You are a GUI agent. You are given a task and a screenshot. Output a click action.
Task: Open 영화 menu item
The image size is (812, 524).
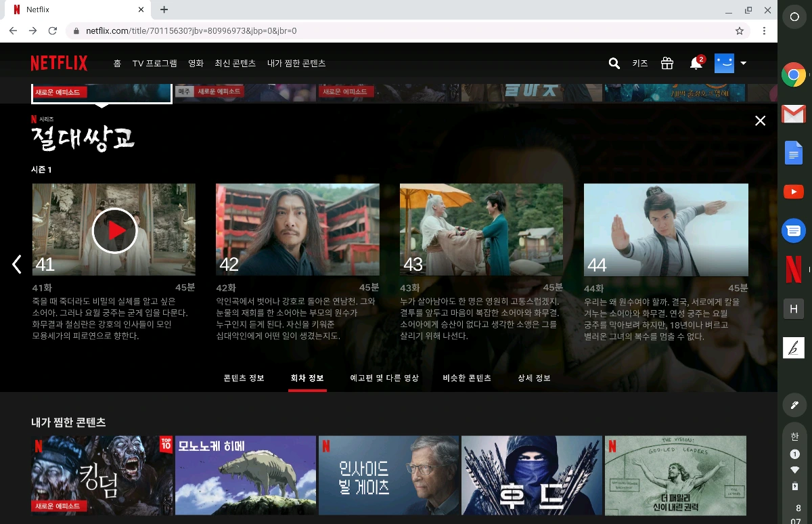pos(196,63)
